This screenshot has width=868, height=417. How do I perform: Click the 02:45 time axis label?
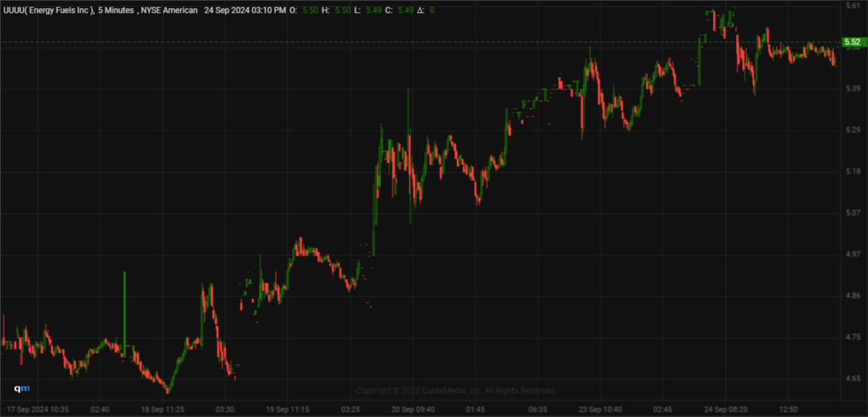[662, 410]
